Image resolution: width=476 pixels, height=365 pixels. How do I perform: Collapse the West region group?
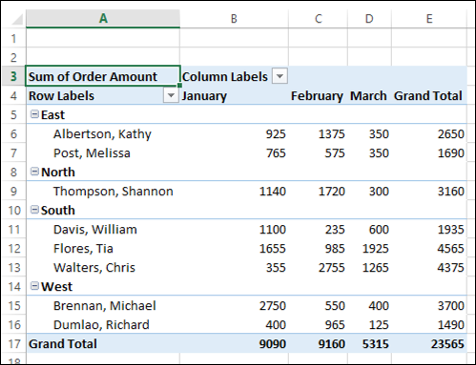coord(34,286)
